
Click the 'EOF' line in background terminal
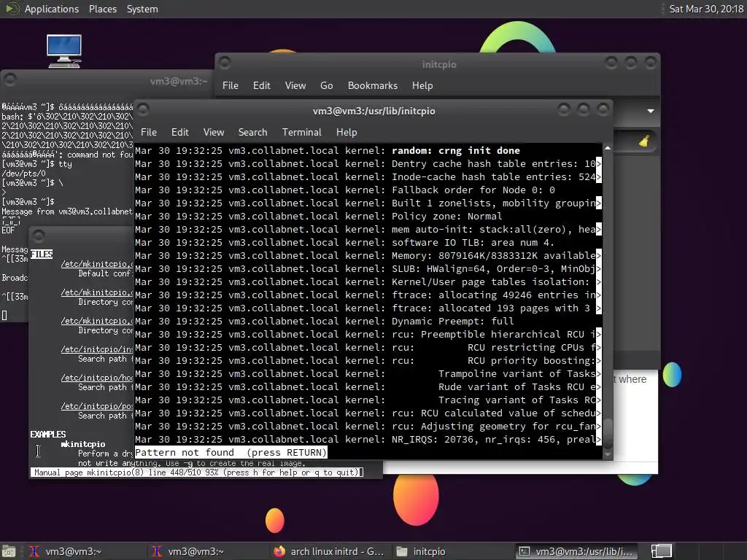(8, 230)
